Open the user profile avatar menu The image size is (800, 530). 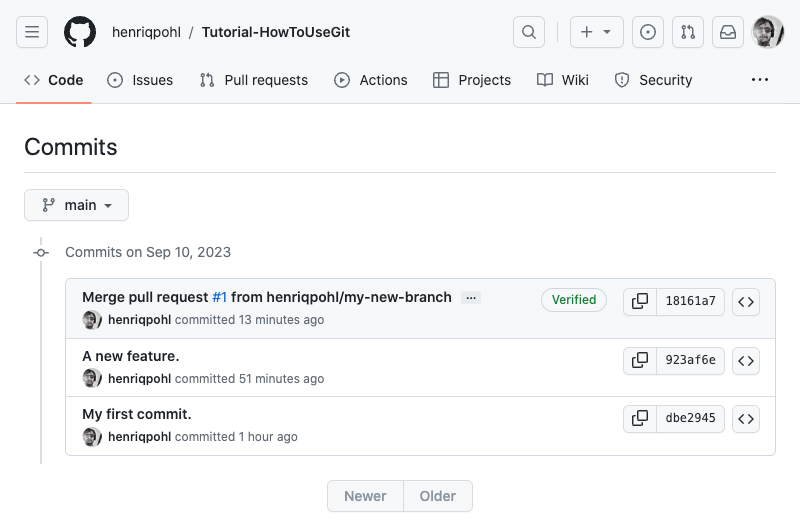click(x=768, y=32)
